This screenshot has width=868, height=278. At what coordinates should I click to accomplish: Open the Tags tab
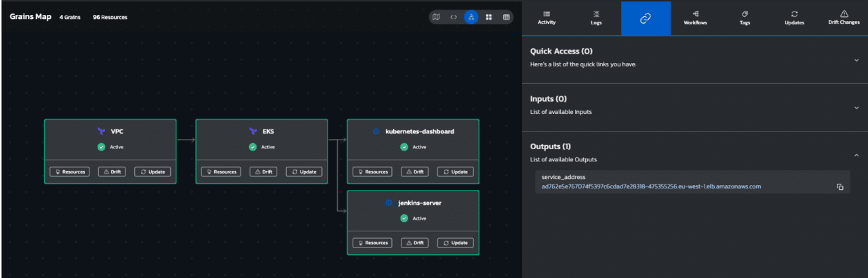(x=745, y=18)
